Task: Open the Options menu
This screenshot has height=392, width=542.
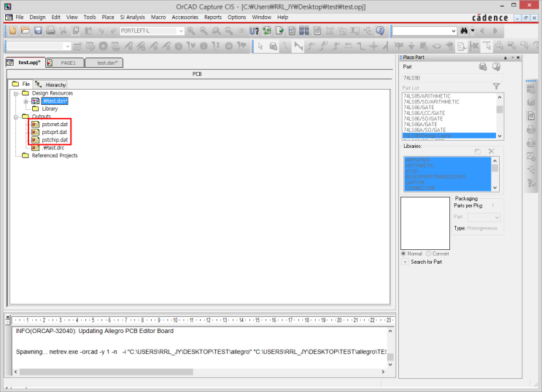Action: click(237, 17)
